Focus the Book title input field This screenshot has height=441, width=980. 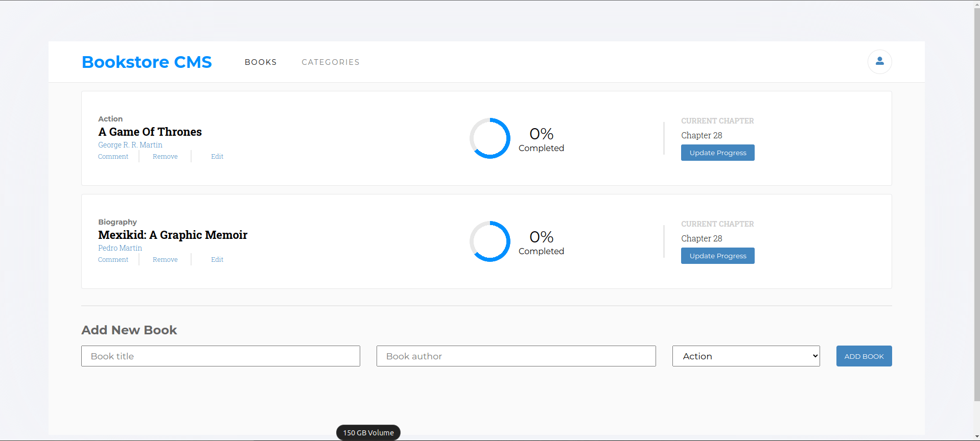pyautogui.click(x=221, y=356)
